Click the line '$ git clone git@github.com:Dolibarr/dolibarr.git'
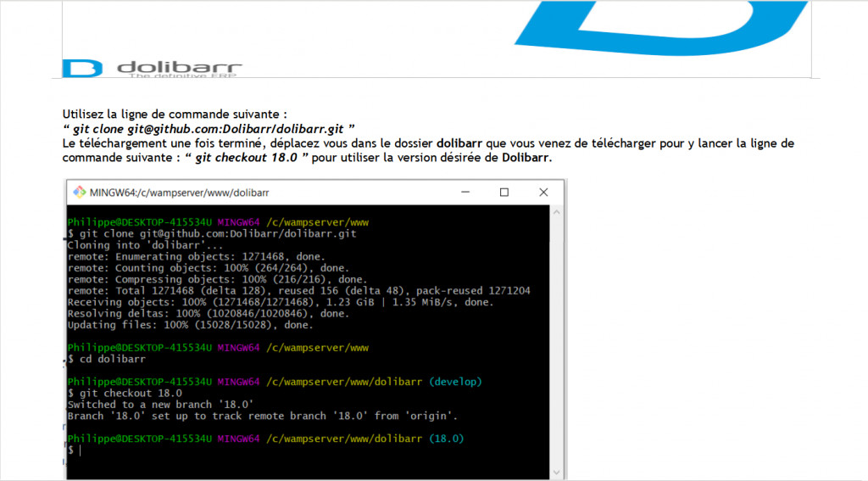 pos(212,234)
